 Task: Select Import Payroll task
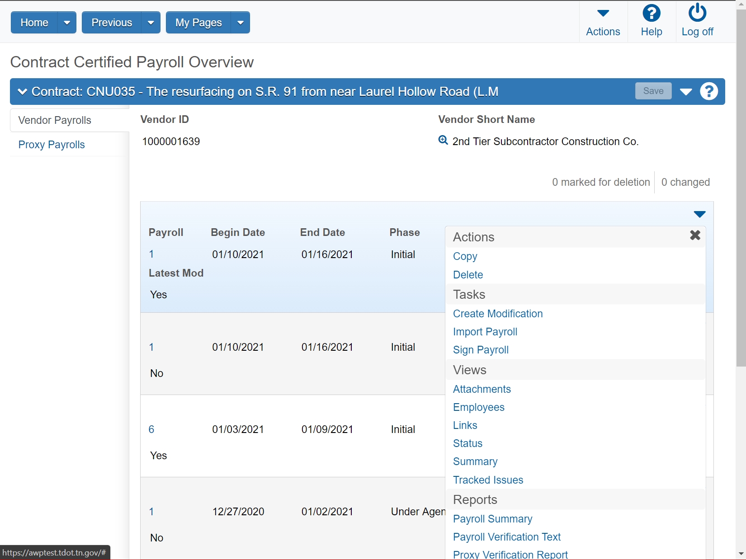[x=485, y=332]
